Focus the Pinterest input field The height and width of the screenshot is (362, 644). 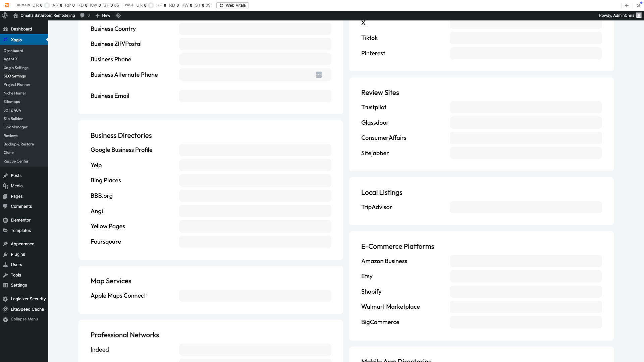pyautogui.click(x=526, y=53)
